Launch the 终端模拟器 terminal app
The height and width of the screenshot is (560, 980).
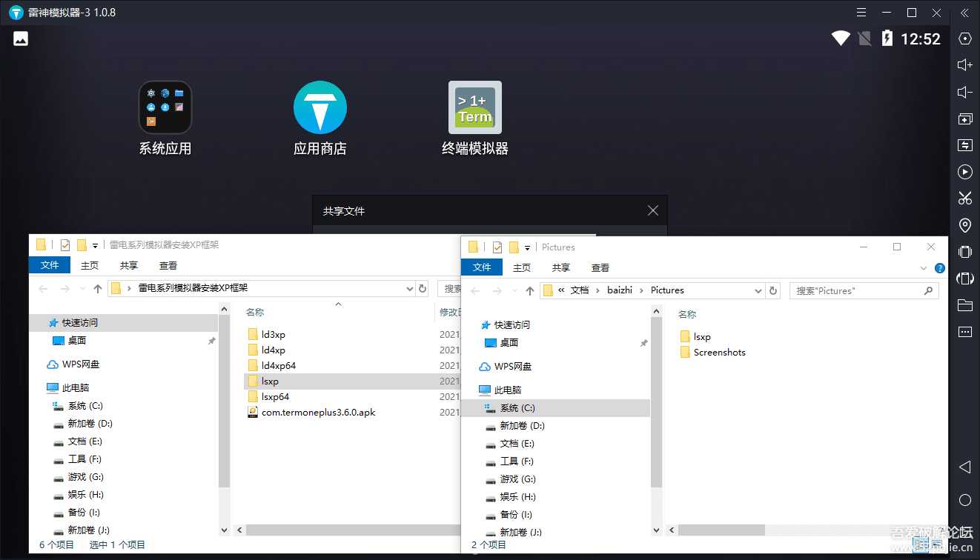[474, 107]
